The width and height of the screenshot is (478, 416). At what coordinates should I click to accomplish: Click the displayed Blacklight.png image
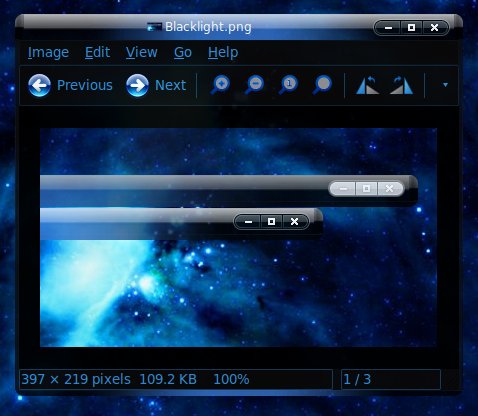click(x=238, y=237)
